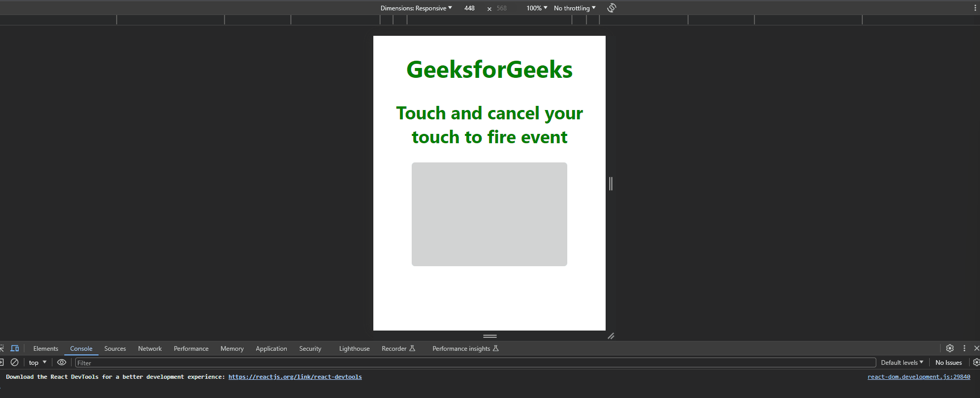
Task: Toggle the device toolbar icon
Action: tap(15, 348)
